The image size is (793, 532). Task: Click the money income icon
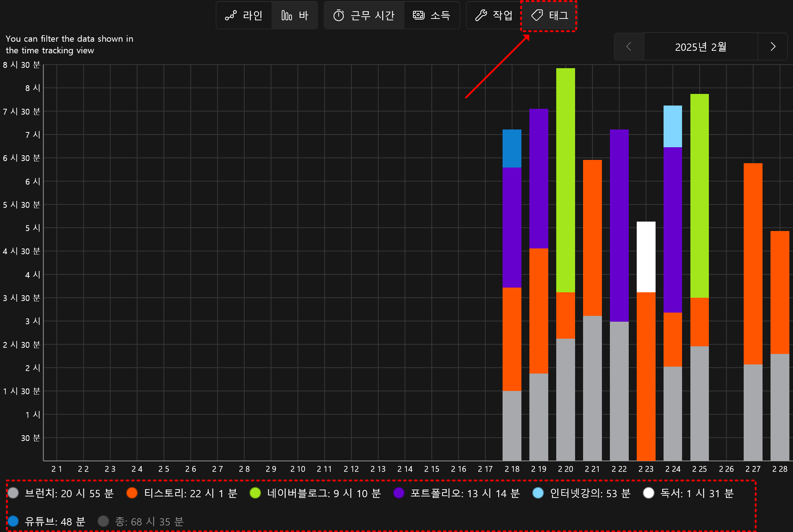click(419, 15)
